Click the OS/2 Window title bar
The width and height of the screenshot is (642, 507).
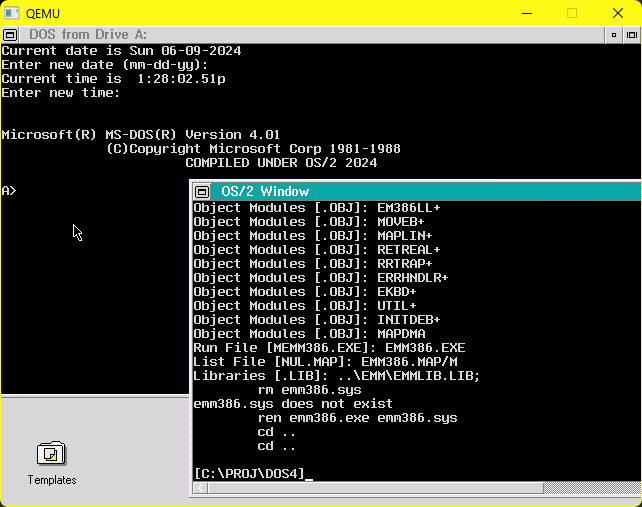(x=426, y=191)
